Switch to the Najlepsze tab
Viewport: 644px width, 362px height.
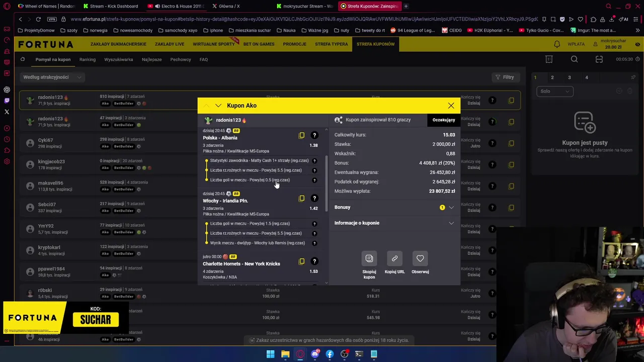(151, 59)
